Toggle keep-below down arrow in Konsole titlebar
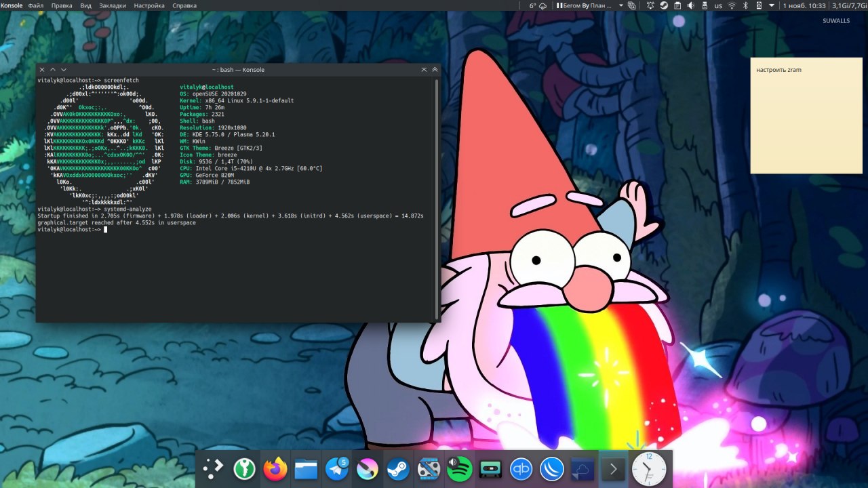Image resolution: width=868 pixels, height=488 pixels. click(64, 70)
